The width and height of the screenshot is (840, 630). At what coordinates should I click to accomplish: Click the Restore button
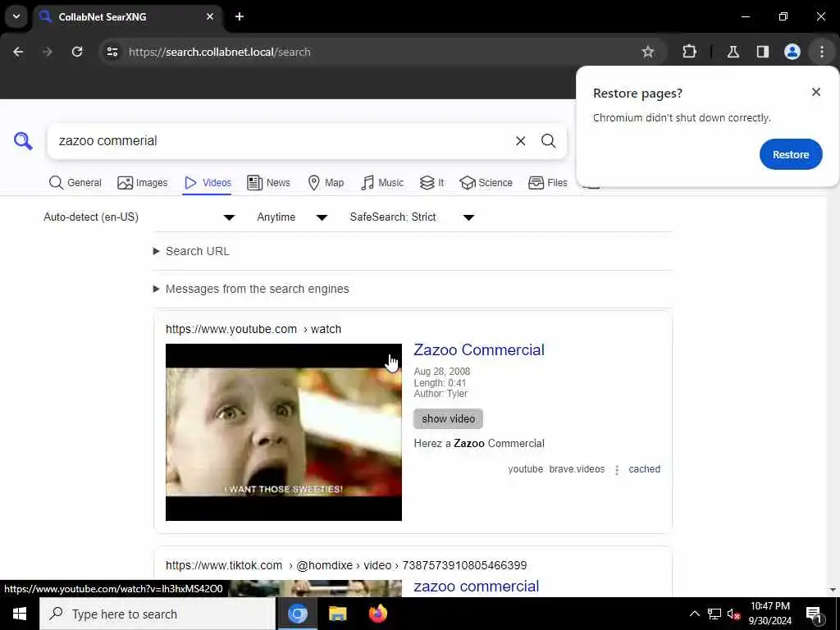790,154
